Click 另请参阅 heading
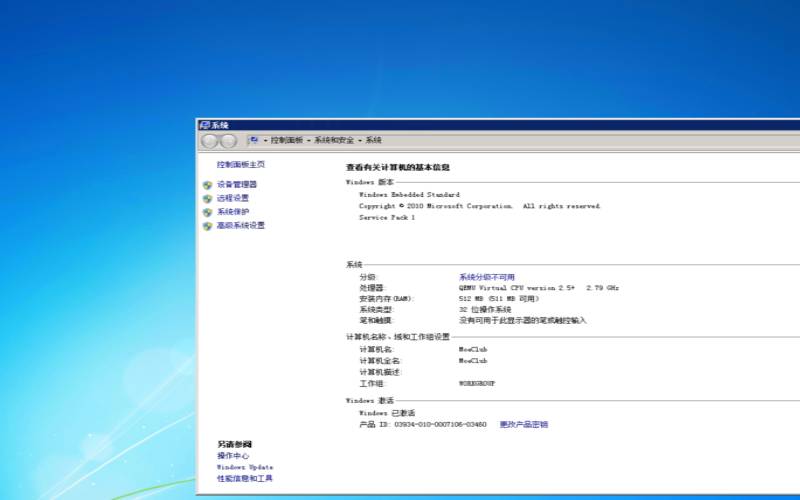 point(235,444)
